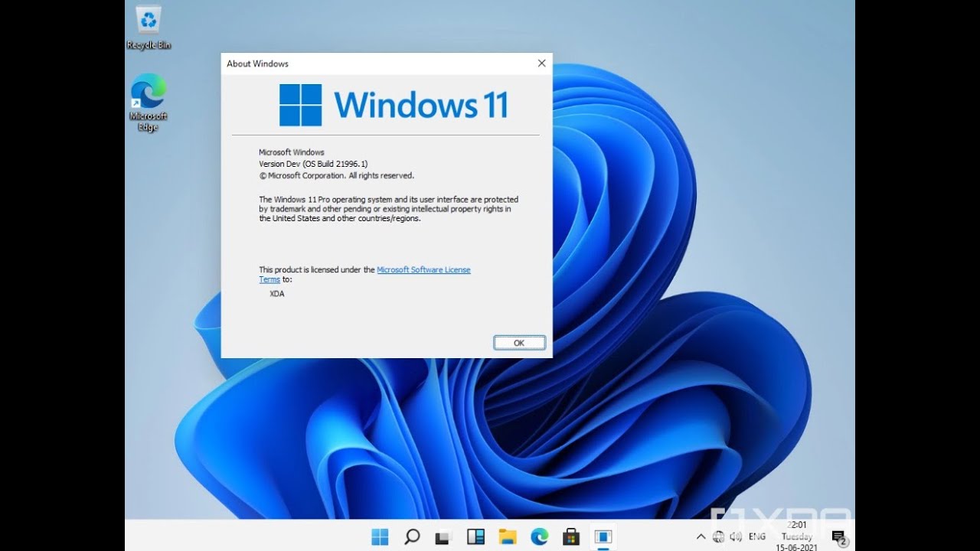Viewport: 980px width, 551px height.
Task: Select the active winver app on the taskbar
Action: pyautogui.click(x=603, y=536)
